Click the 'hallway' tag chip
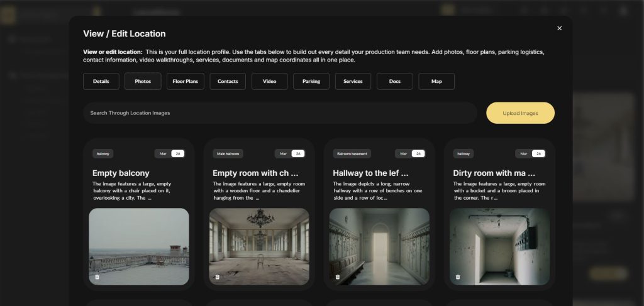The height and width of the screenshot is (306, 644). (464, 154)
